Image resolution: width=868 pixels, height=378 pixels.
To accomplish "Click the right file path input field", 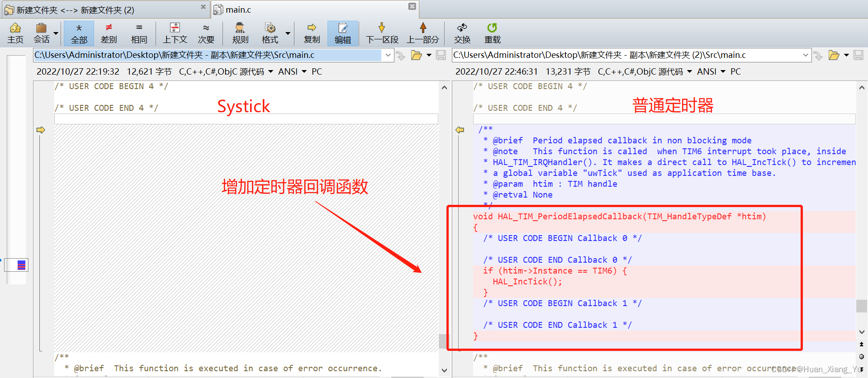I will click(626, 55).
